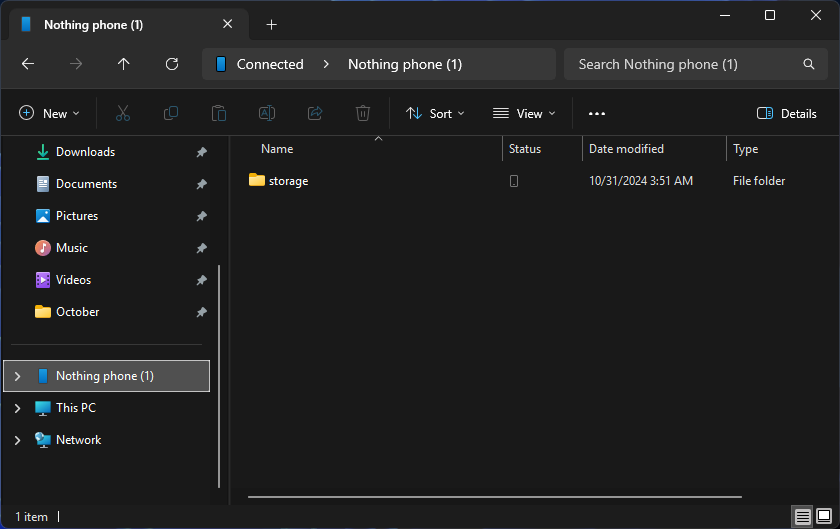The width and height of the screenshot is (840, 529).
Task: Refresh the current folder view
Action: click(x=172, y=64)
